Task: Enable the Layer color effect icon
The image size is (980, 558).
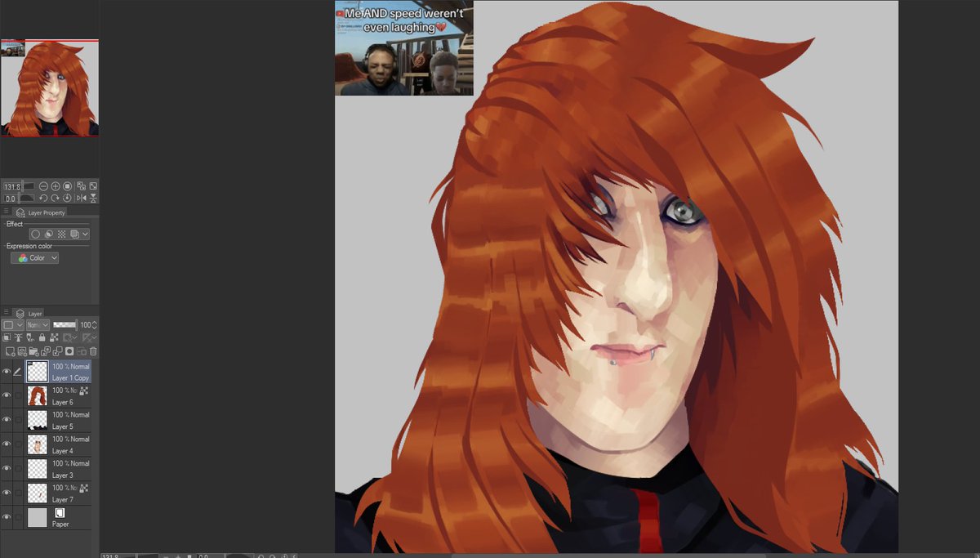Action: (x=74, y=234)
